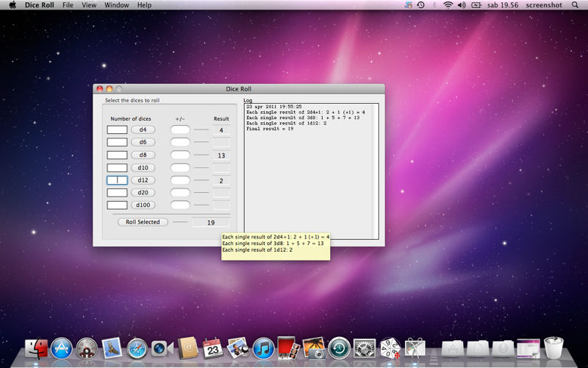Roll the d10 dice button
This screenshot has height=368, width=588.
click(143, 168)
